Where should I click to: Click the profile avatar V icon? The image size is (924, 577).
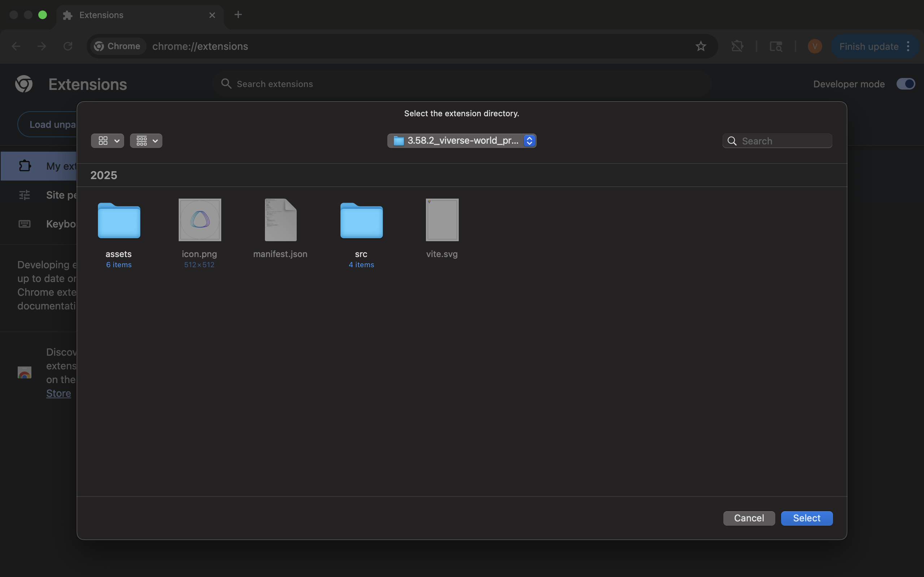click(x=815, y=46)
